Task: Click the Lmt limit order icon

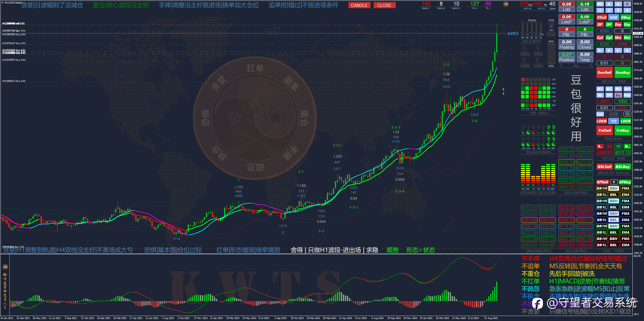Action: pyautogui.click(x=600, y=114)
